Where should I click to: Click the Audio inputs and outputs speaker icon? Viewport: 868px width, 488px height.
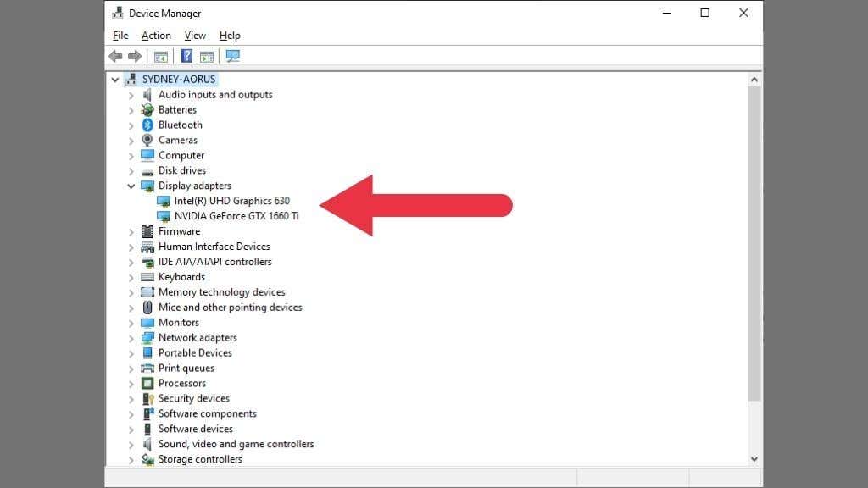(147, 95)
